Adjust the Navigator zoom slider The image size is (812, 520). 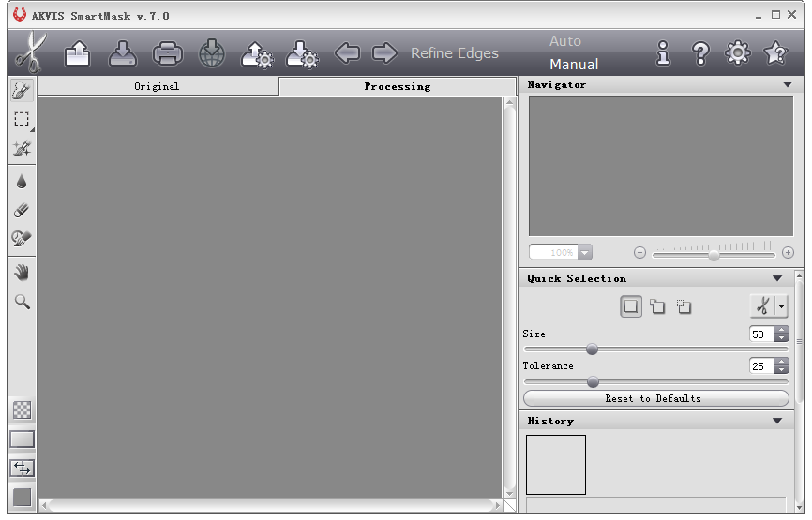click(714, 255)
